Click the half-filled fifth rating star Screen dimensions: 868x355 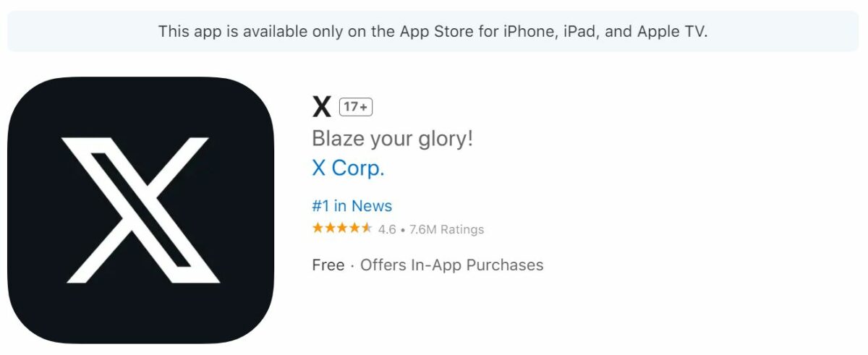(367, 228)
